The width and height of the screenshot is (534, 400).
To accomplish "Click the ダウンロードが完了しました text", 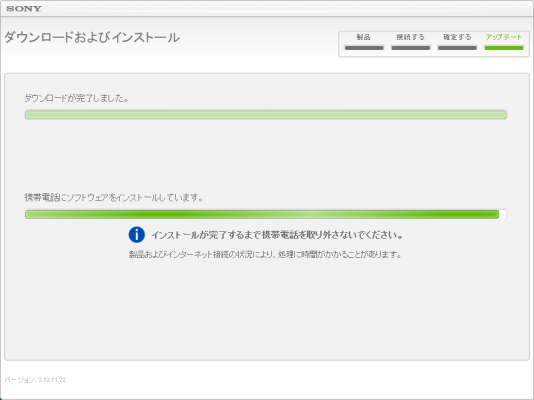I will point(76,98).
